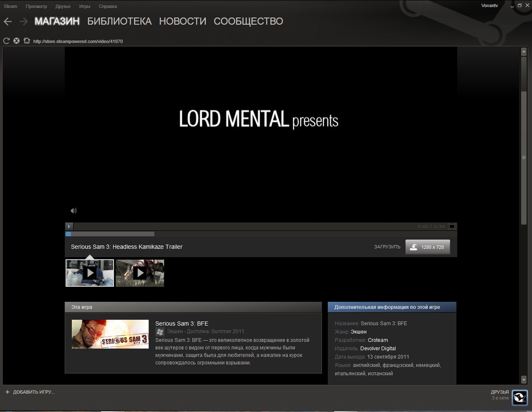The image size is (532, 412).
Task: Open the Друзья menu
Action: [x=63, y=6]
